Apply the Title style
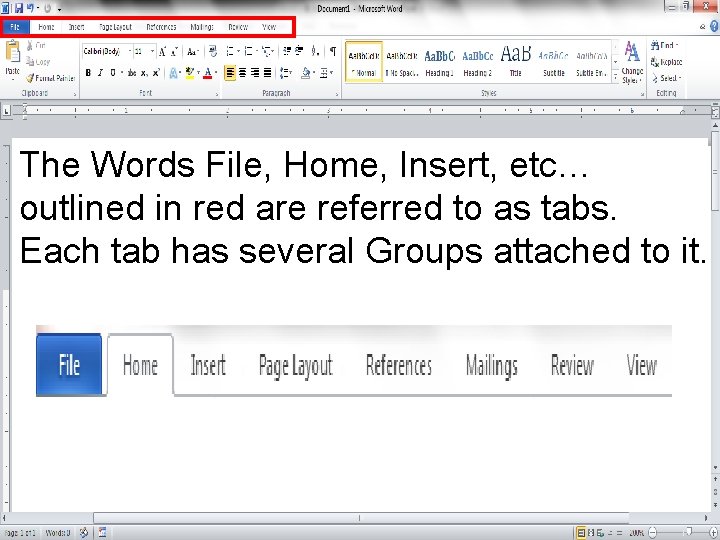Image resolution: width=720 pixels, height=540 pixels. pos(516,62)
